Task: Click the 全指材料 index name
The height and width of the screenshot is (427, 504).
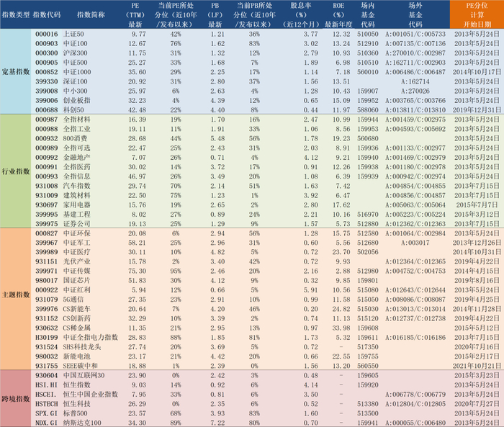Action: (77, 120)
